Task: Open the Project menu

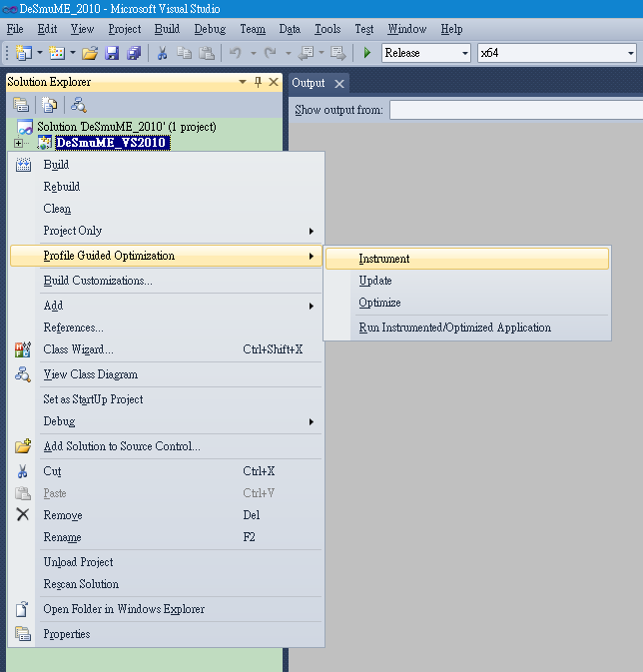Action: click(x=125, y=29)
